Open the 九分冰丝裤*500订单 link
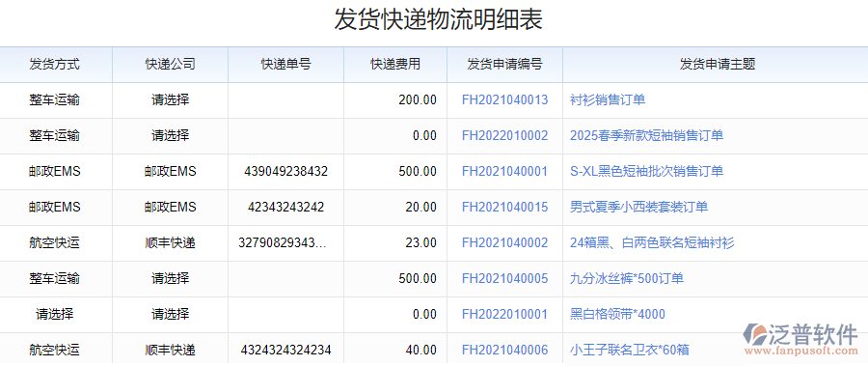The height and width of the screenshot is (366, 868). (627, 278)
